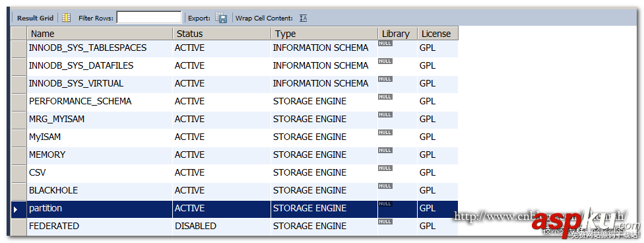This screenshot has height=243, width=644.
Task: Sort by the License column header
Action: pyautogui.click(x=438, y=34)
